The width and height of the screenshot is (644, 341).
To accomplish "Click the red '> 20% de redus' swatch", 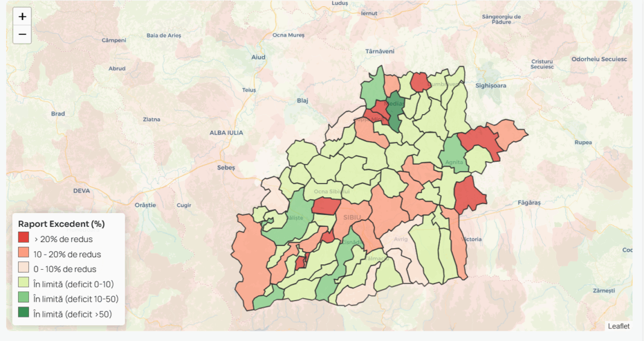I will tap(24, 238).
